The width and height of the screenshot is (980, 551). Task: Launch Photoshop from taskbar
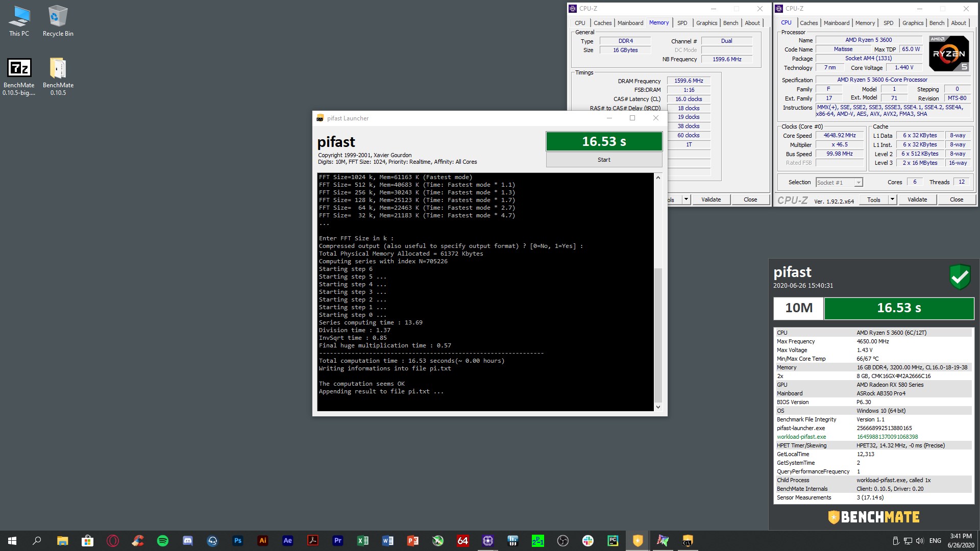(237, 541)
